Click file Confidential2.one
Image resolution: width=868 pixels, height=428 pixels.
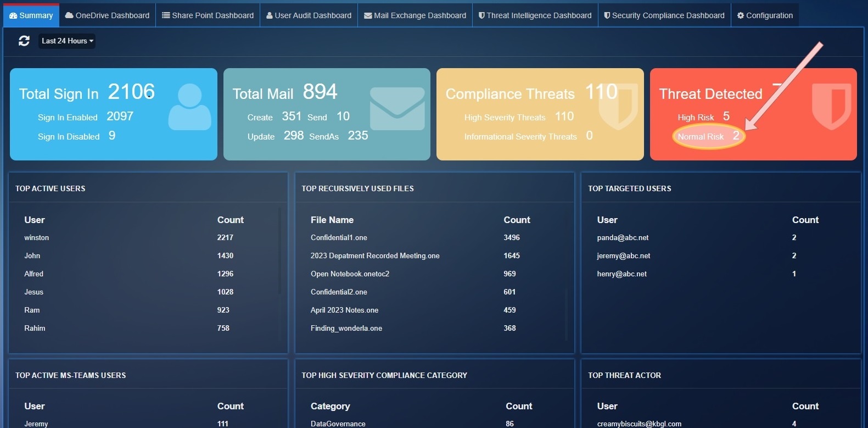339,292
